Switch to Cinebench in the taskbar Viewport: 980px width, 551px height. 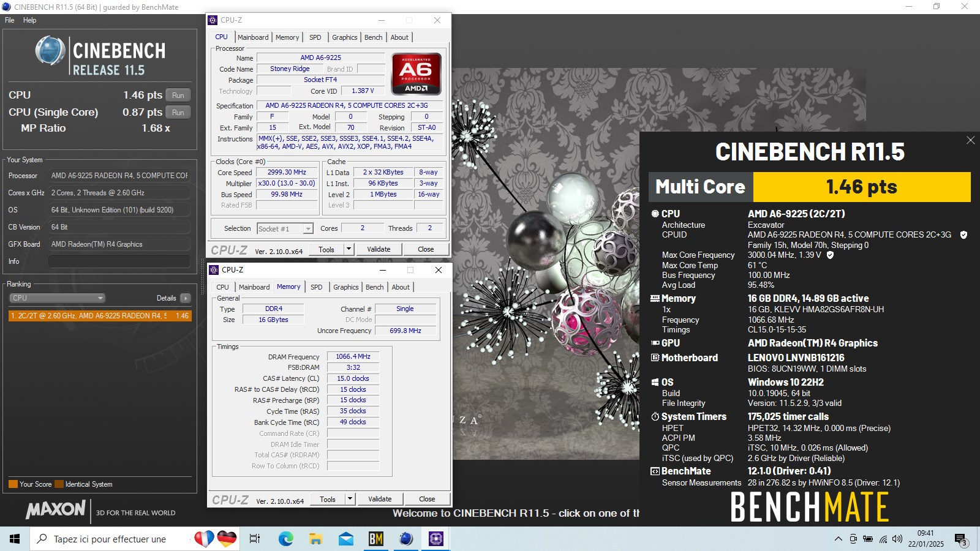405,539
